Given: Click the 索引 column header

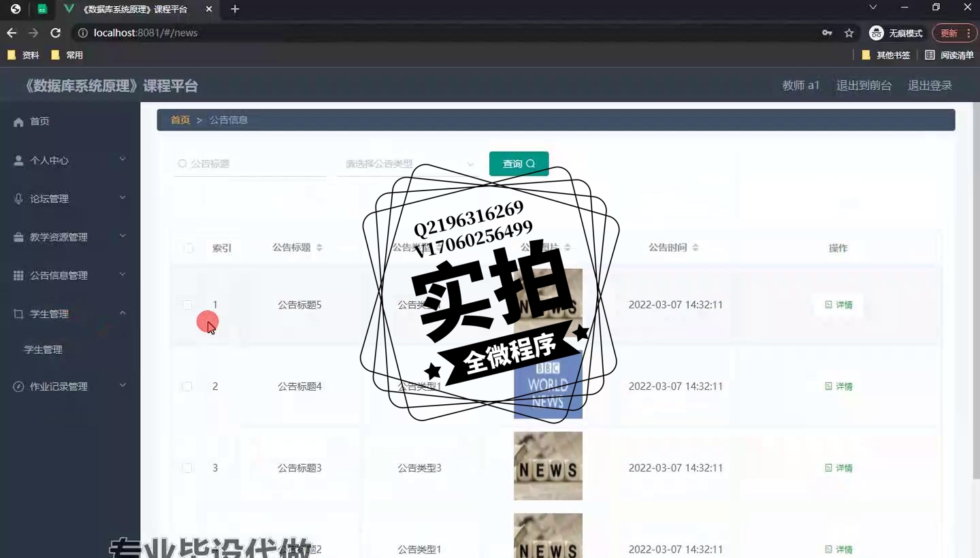Looking at the screenshot, I should pyautogui.click(x=222, y=248).
